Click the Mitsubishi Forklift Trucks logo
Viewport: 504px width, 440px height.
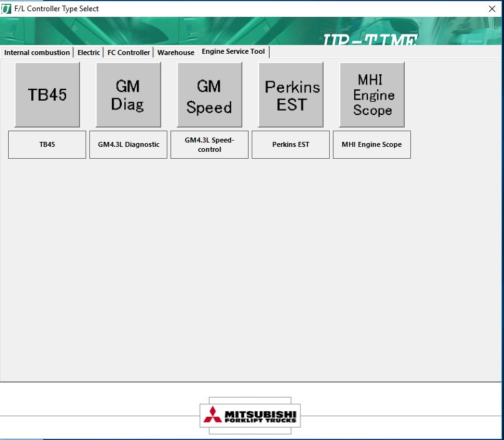[x=250, y=416]
